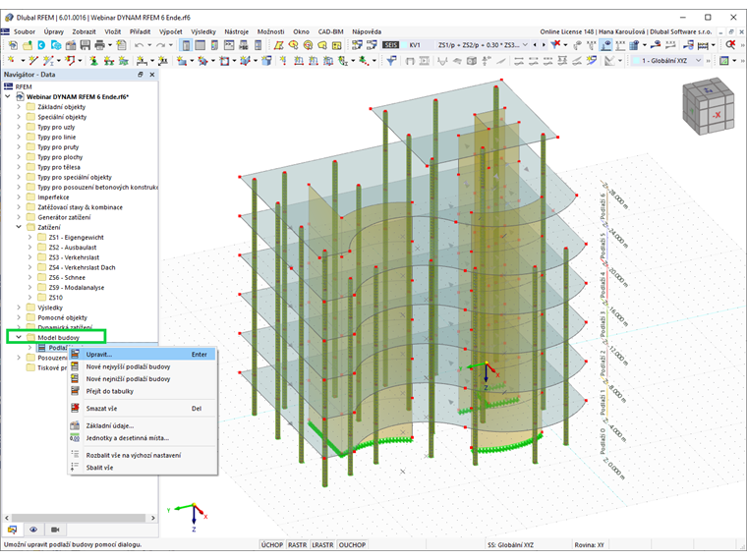Select Generátor zatížení tree item

[x=64, y=217]
